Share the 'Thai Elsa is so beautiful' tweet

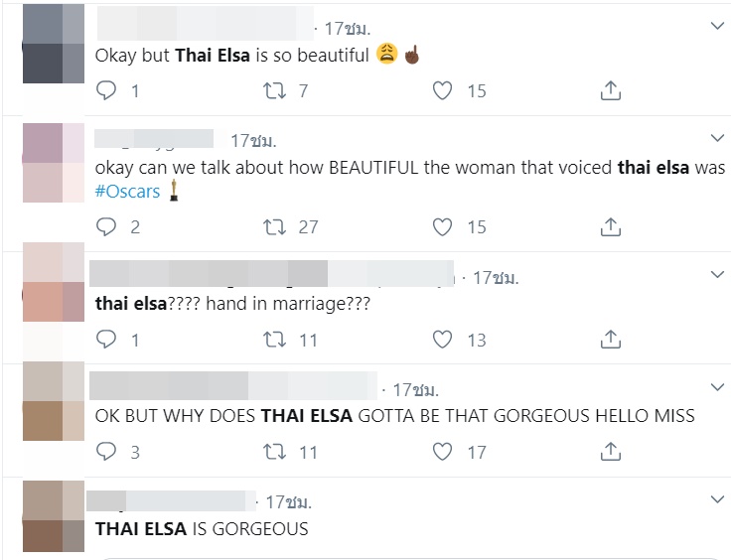click(x=611, y=91)
